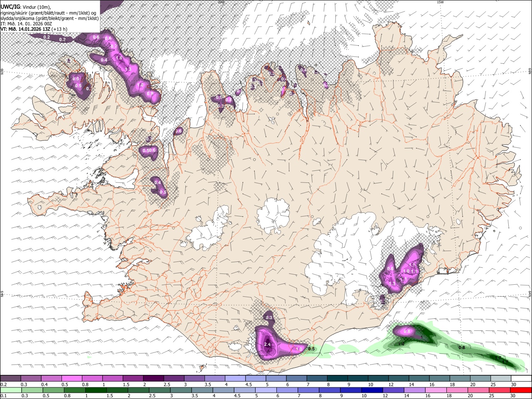This screenshot has width=532, height=399.
Task: Click the 15W longitude label at map top
Action: pos(440,2)
